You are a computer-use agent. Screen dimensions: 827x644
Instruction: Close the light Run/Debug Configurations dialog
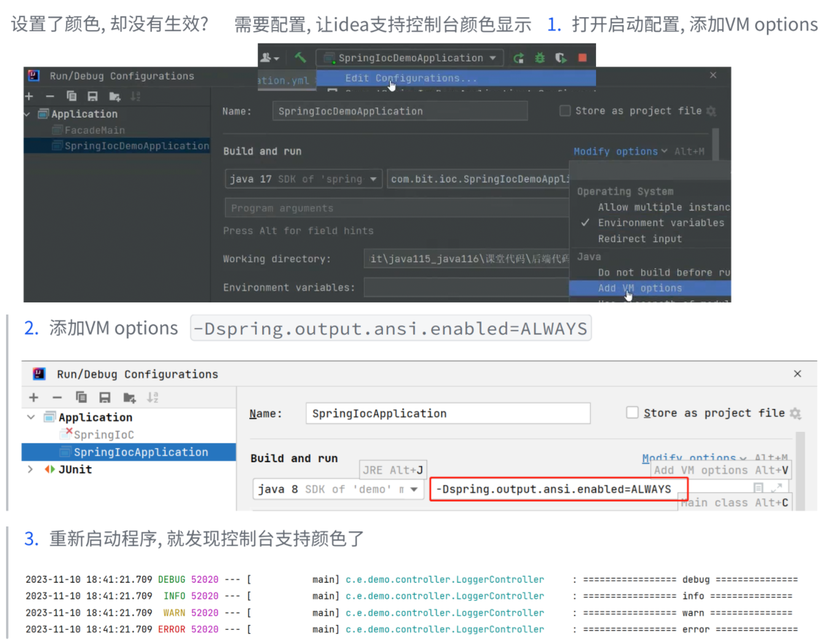798,373
